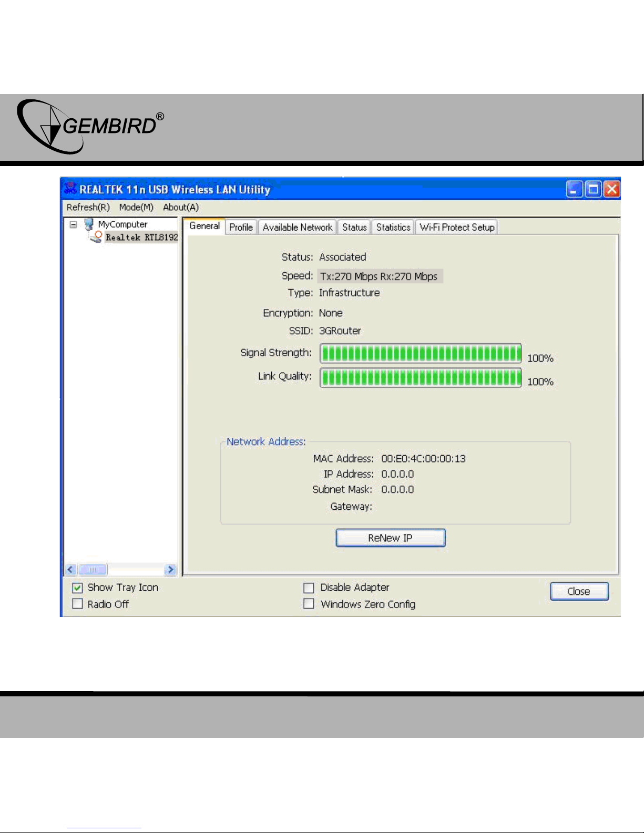The width and height of the screenshot is (644, 833).
Task: Switch to the Profile tab
Action: click(x=241, y=227)
